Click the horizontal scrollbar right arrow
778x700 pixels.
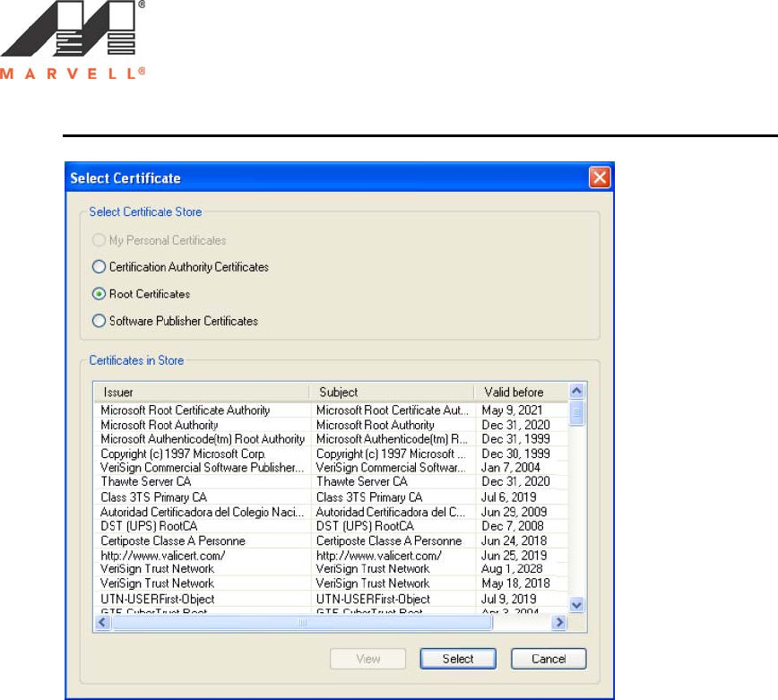[559, 622]
